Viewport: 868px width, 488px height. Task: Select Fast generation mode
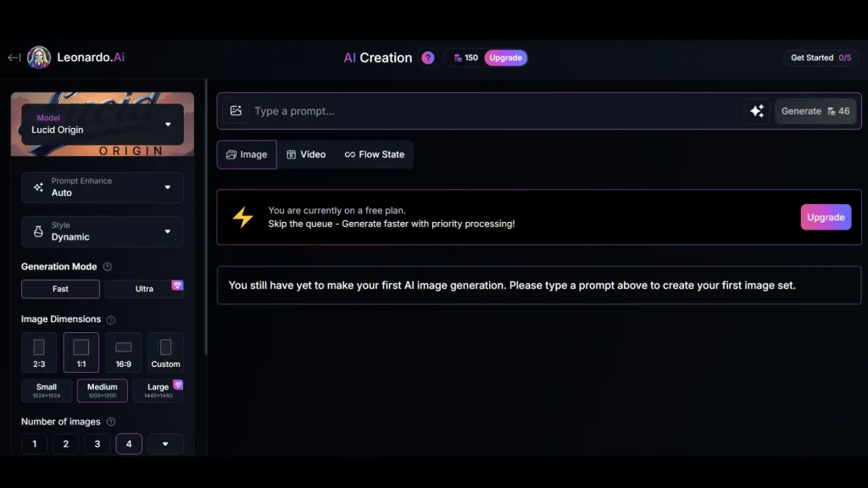60,289
